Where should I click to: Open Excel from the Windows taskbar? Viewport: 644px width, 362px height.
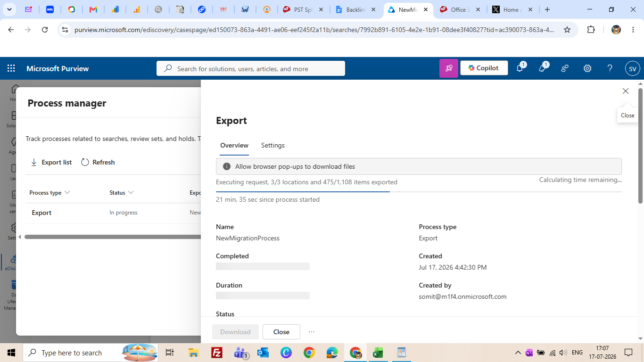378,353
